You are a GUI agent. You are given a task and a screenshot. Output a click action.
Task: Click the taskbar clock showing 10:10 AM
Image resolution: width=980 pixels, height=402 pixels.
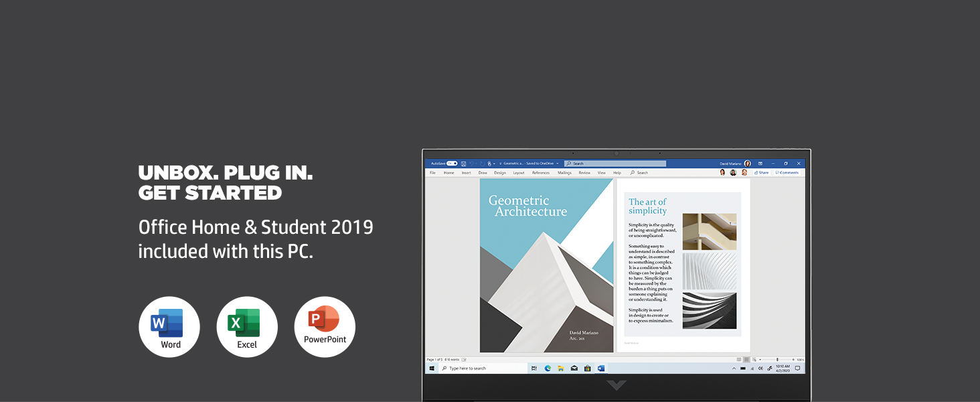[x=783, y=368]
